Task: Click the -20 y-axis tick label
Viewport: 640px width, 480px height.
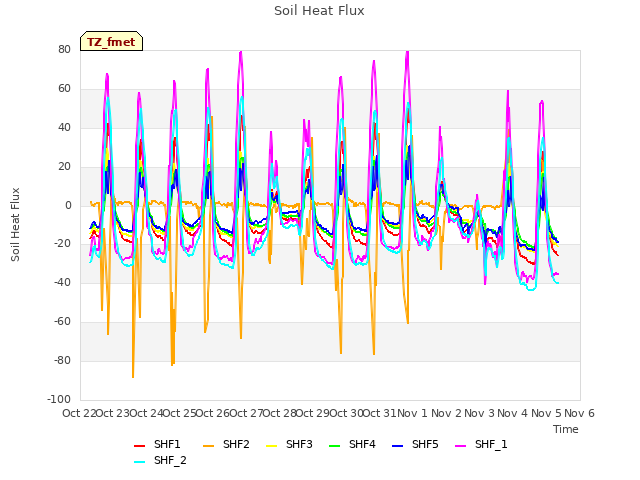Action: [x=62, y=244]
